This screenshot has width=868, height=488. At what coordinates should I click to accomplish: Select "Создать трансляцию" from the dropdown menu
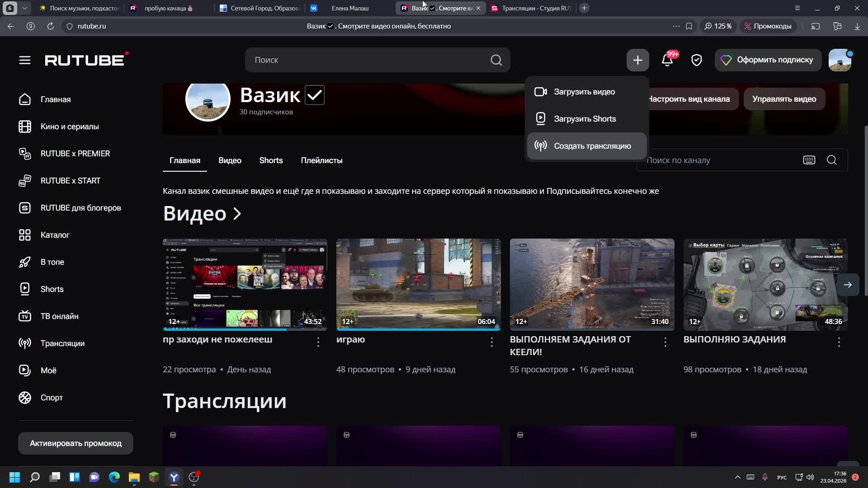pyautogui.click(x=592, y=146)
